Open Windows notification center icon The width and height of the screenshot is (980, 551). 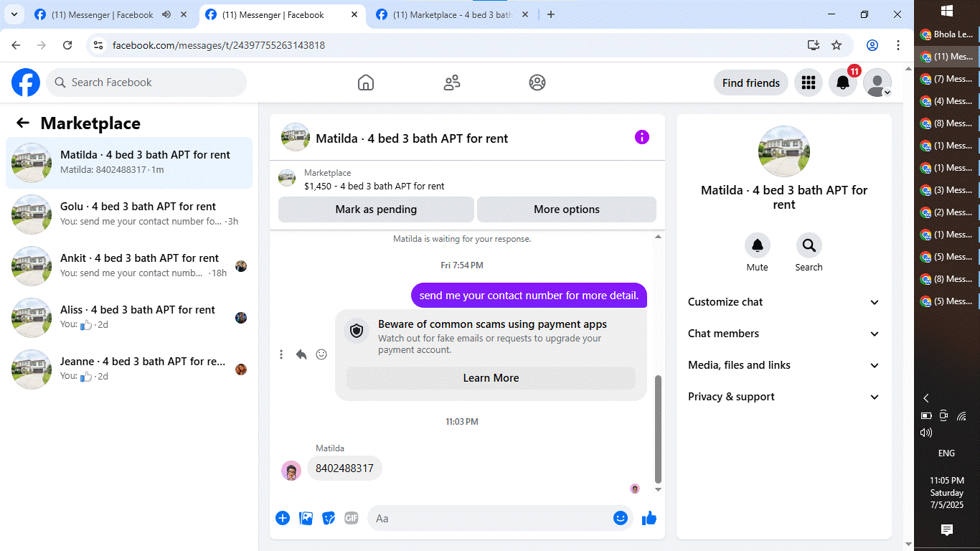(x=947, y=529)
